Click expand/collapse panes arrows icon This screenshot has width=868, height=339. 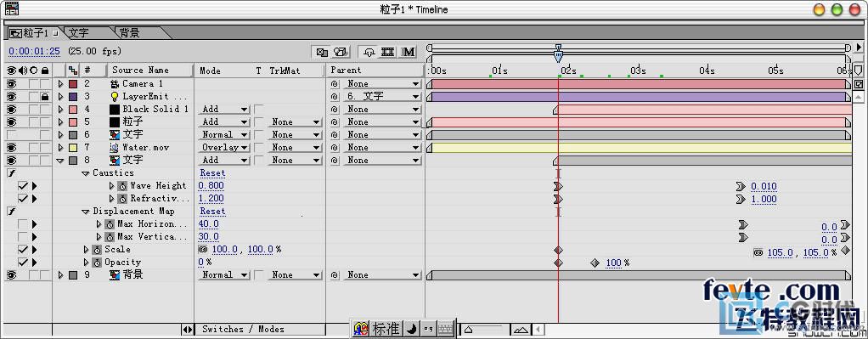(x=188, y=330)
